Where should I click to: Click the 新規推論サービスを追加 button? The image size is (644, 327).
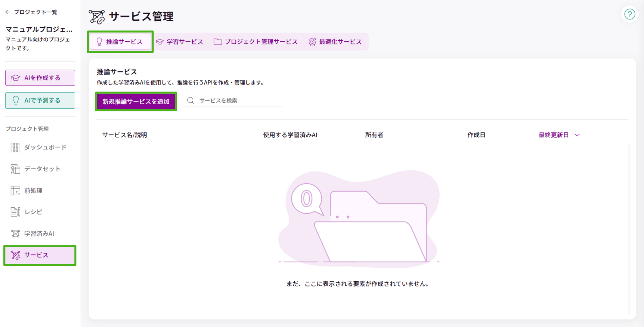(136, 101)
